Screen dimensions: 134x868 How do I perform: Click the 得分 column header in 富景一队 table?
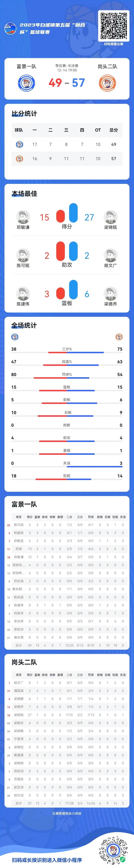click(30, 517)
